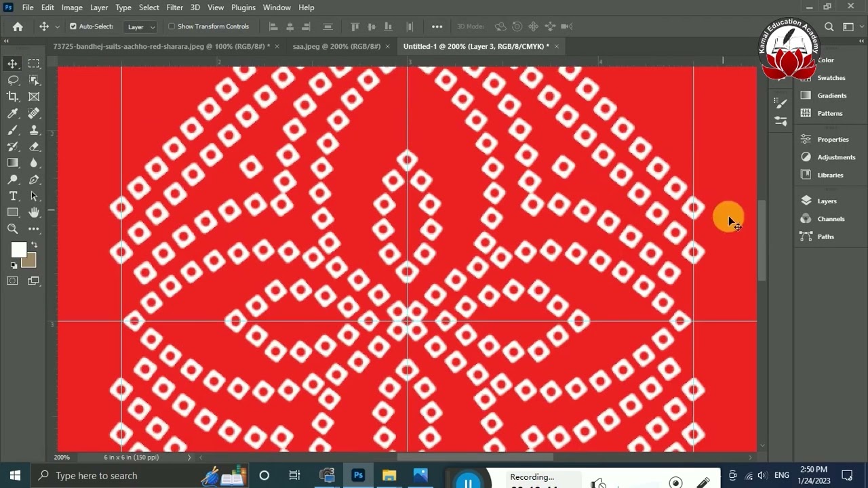Image resolution: width=868 pixels, height=488 pixels.
Task: Toggle Quick Mask mode
Action: pos(13,281)
